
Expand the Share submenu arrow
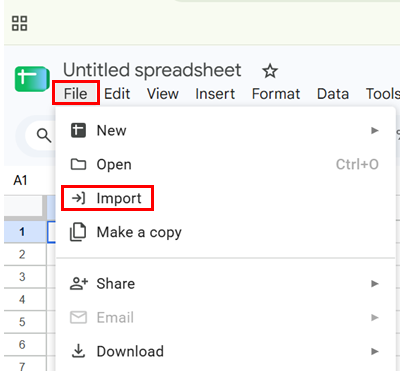click(375, 284)
